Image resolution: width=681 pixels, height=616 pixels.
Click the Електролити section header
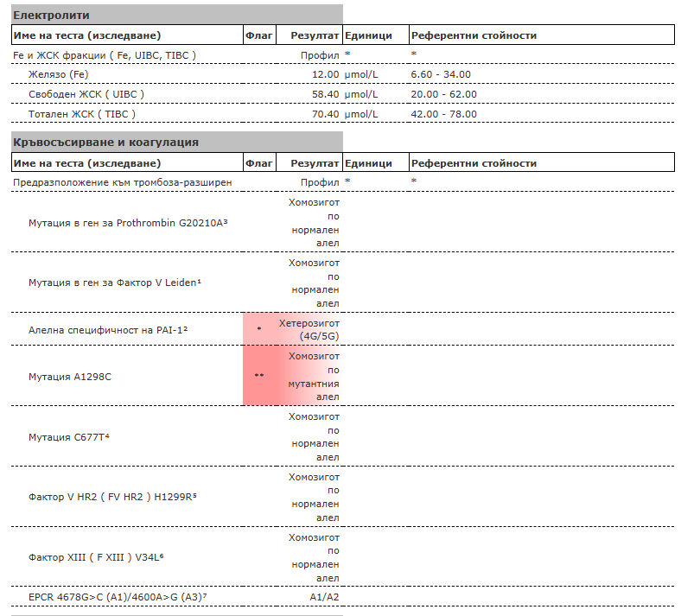click(52, 16)
